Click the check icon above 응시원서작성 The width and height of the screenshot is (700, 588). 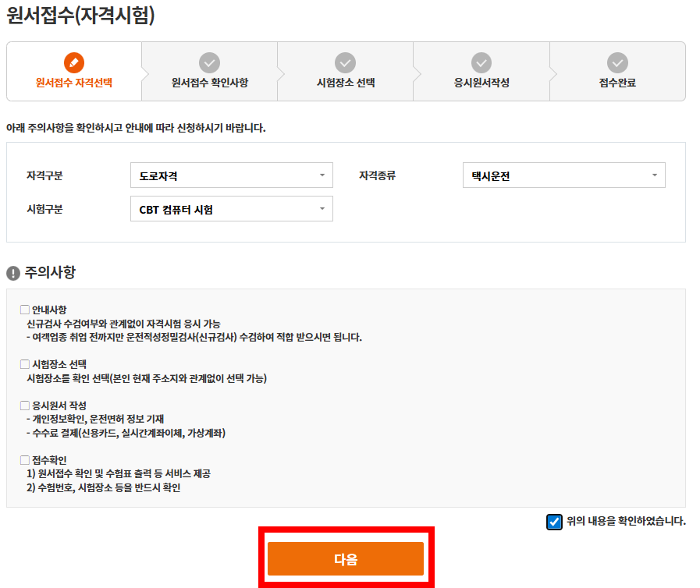pyautogui.click(x=481, y=63)
